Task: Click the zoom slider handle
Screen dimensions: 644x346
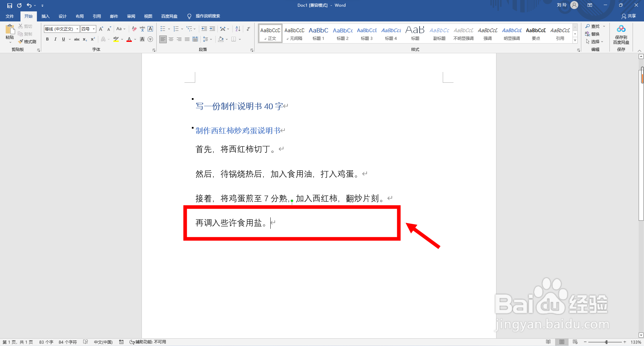Action: coord(606,342)
